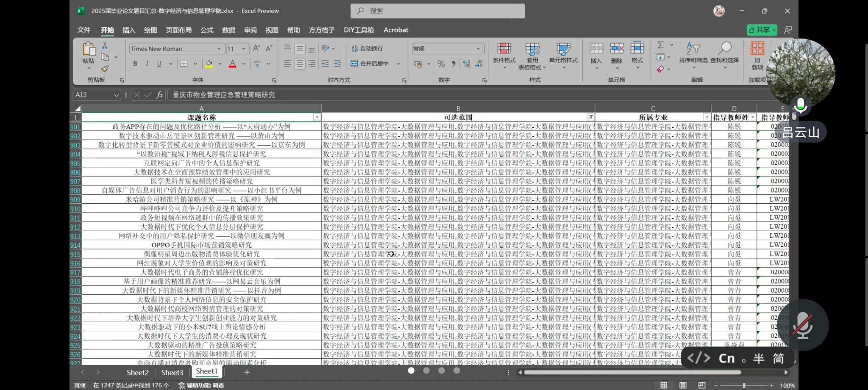Click the Cut scissors icon

click(105, 45)
